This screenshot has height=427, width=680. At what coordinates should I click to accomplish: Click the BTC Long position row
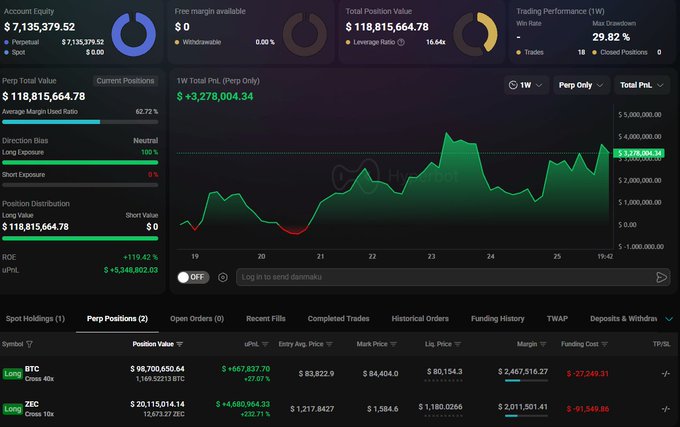tap(340, 373)
